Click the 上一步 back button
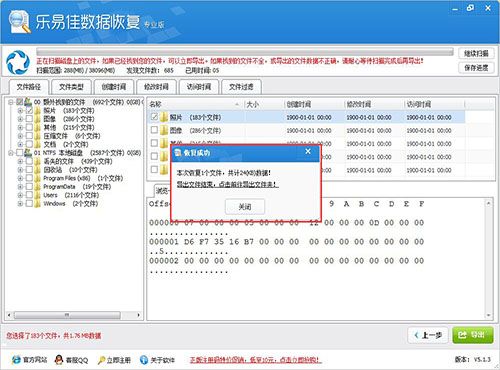The width and height of the screenshot is (500, 370). [428, 335]
